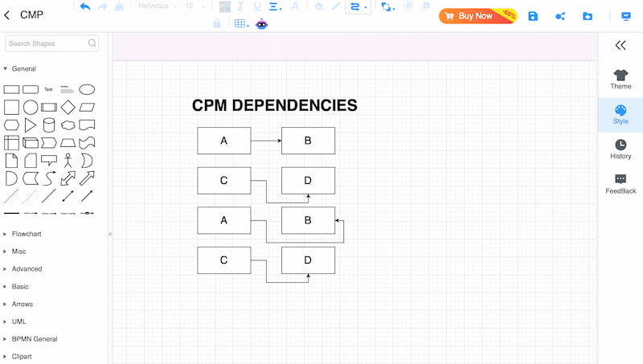Screen dimensions: 643x364
Task: Pick the cloud shape
Action: (68, 125)
